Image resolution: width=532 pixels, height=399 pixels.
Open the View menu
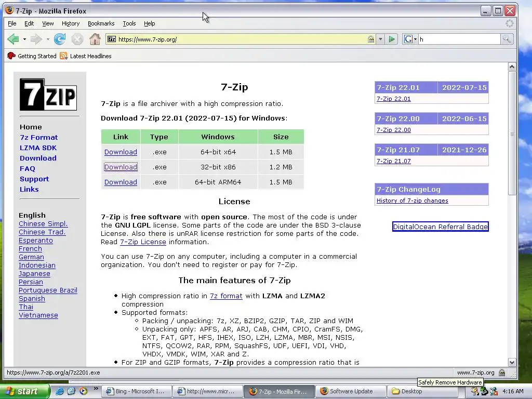[x=48, y=23]
